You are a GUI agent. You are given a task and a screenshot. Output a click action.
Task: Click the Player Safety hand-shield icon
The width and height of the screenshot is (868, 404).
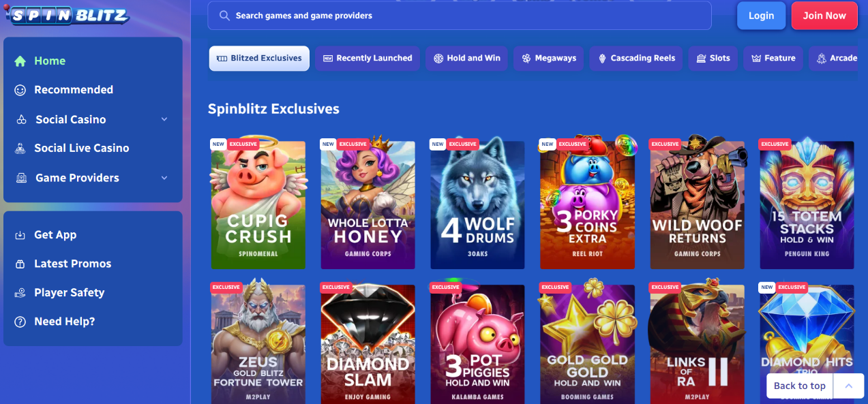coord(20,293)
